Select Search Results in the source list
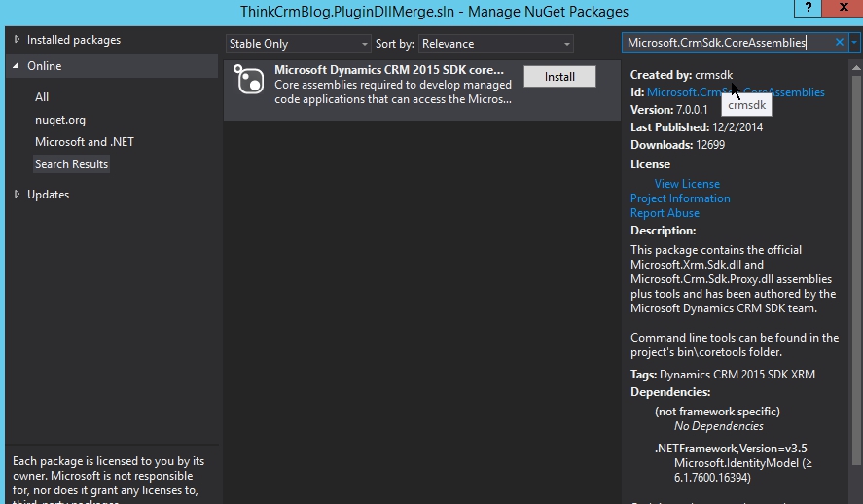Image resolution: width=863 pixels, height=504 pixels. 71,164
